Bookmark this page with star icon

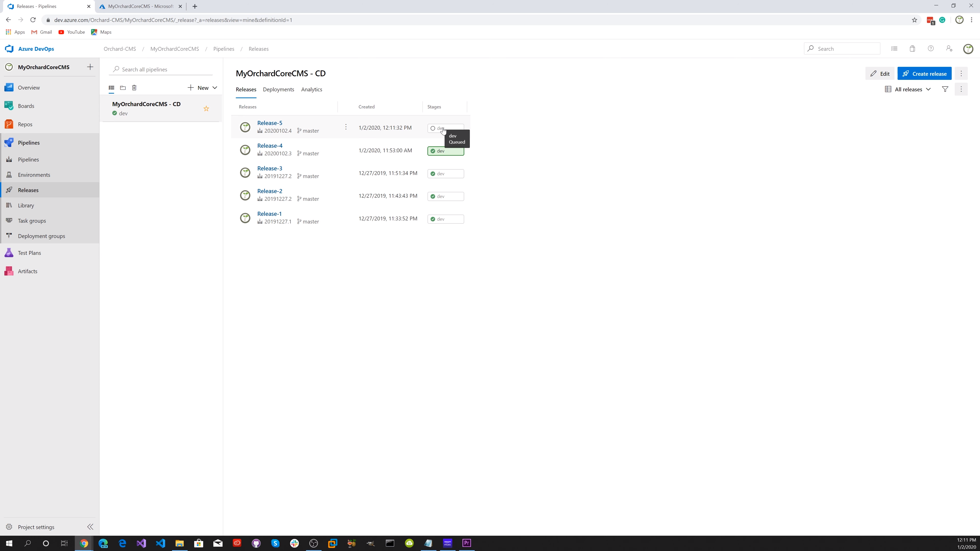(x=915, y=20)
